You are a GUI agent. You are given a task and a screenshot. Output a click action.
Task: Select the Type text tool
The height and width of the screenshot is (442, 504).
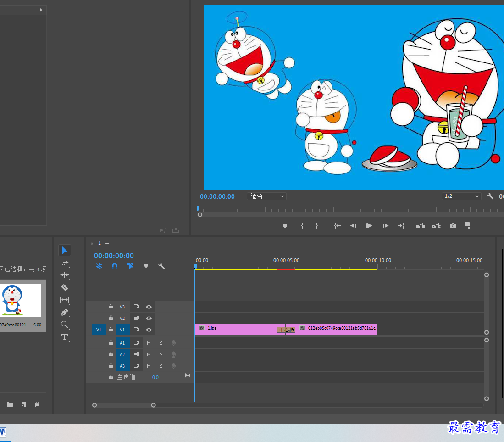point(65,337)
